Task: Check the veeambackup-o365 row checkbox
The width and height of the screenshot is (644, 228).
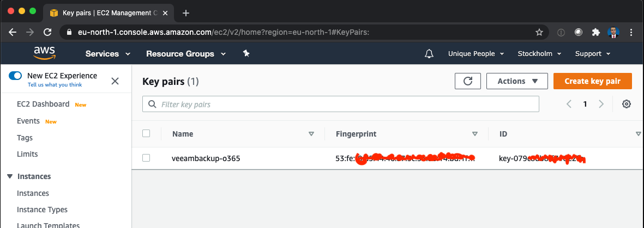Action: (146, 158)
